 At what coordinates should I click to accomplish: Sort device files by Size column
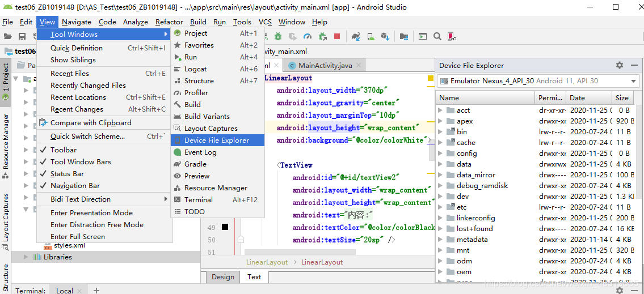(621, 97)
